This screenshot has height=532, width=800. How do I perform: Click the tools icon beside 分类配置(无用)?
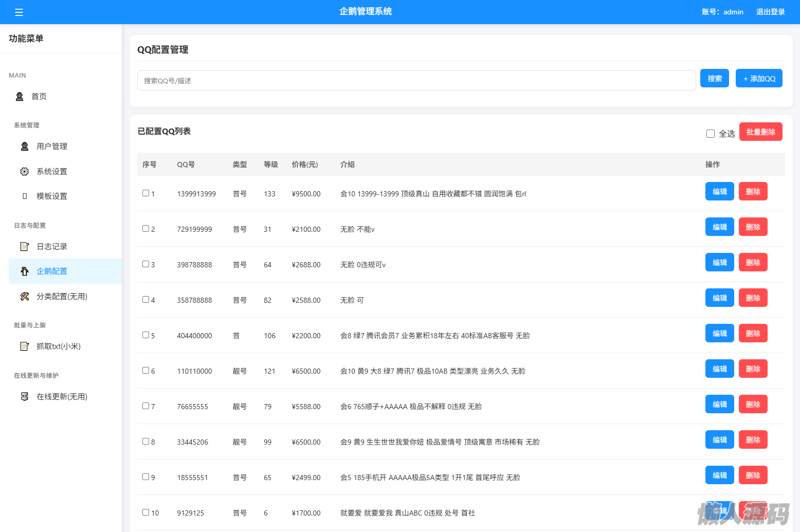click(24, 297)
